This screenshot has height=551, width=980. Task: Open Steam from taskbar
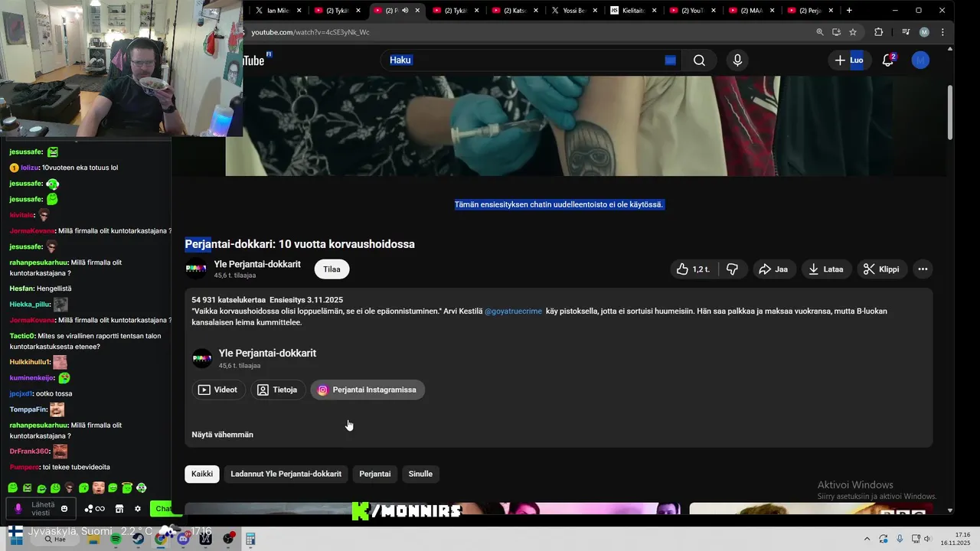pos(139,540)
